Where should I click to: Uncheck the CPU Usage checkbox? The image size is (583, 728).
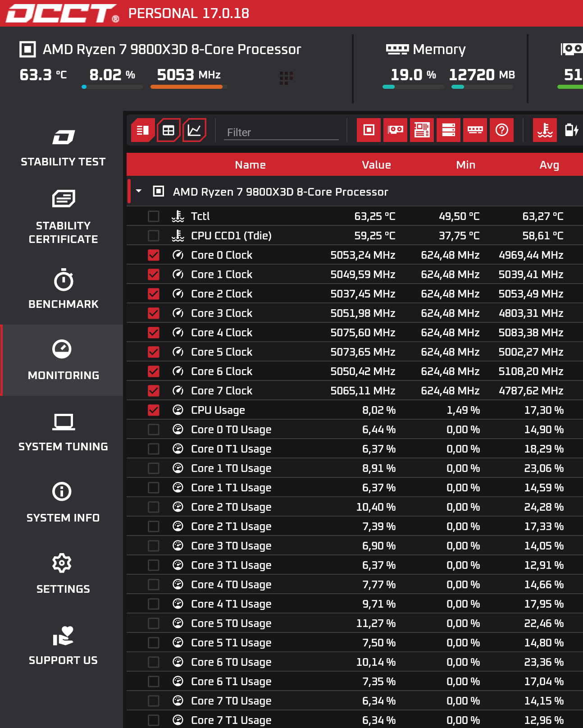[x=154, y=410]
